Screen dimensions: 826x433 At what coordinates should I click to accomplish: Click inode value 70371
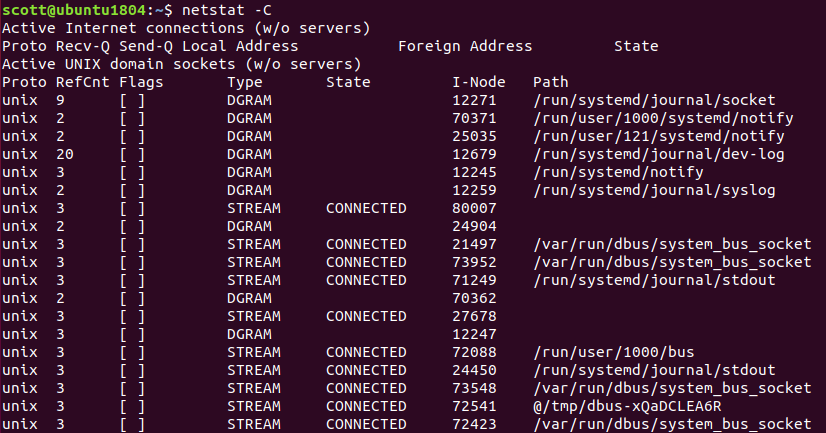point(474,118)
